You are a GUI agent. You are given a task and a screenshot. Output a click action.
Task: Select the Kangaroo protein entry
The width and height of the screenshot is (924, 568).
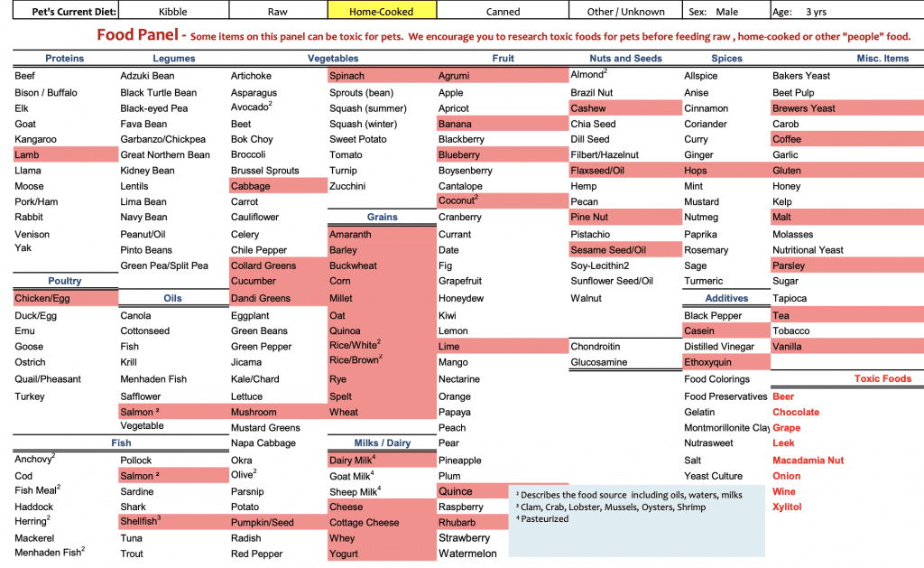coord(36,139)
